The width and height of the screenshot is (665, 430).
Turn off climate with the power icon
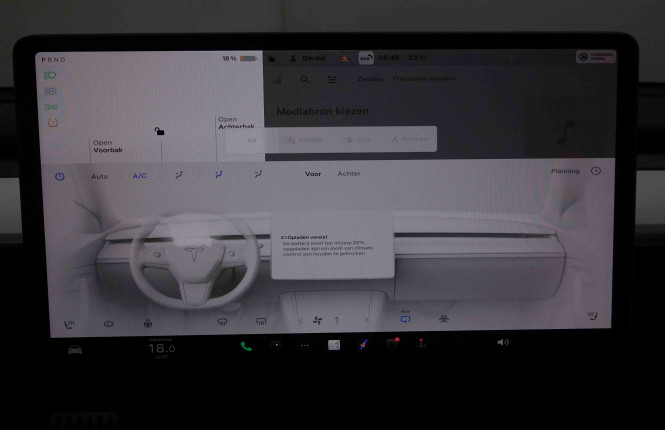[59, 176]
